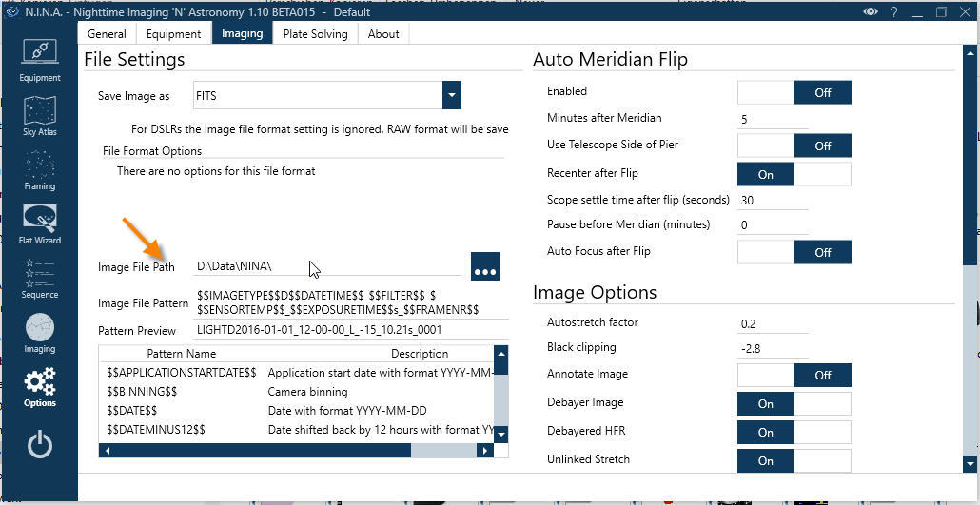The height and width of the screenshot is (505, 980).
Task: Click the Autostretch factor input field
Action: [x=773, y=324]
